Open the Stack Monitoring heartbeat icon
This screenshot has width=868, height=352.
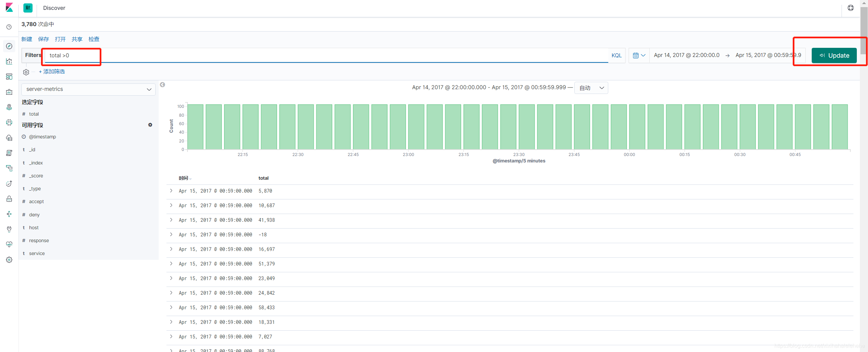[x=9, y=245]
